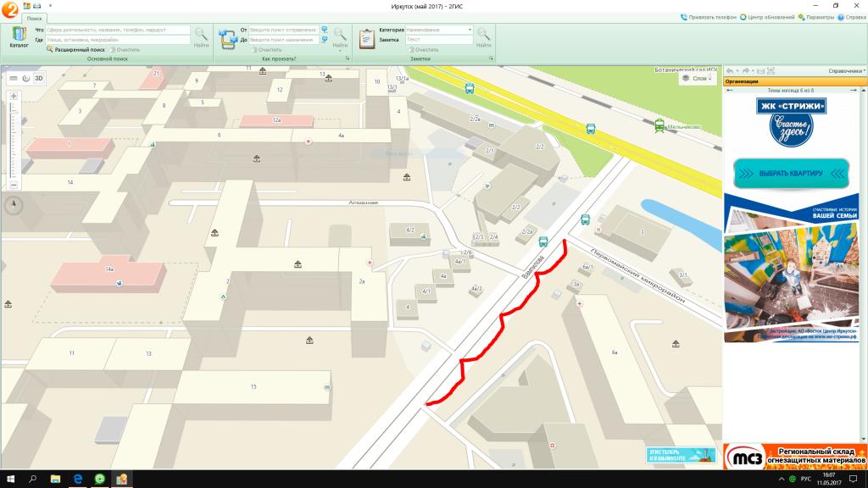Viewport: 868px width, 488px height.
Task: Open the Категория combo box
Action: click(439, 30)
